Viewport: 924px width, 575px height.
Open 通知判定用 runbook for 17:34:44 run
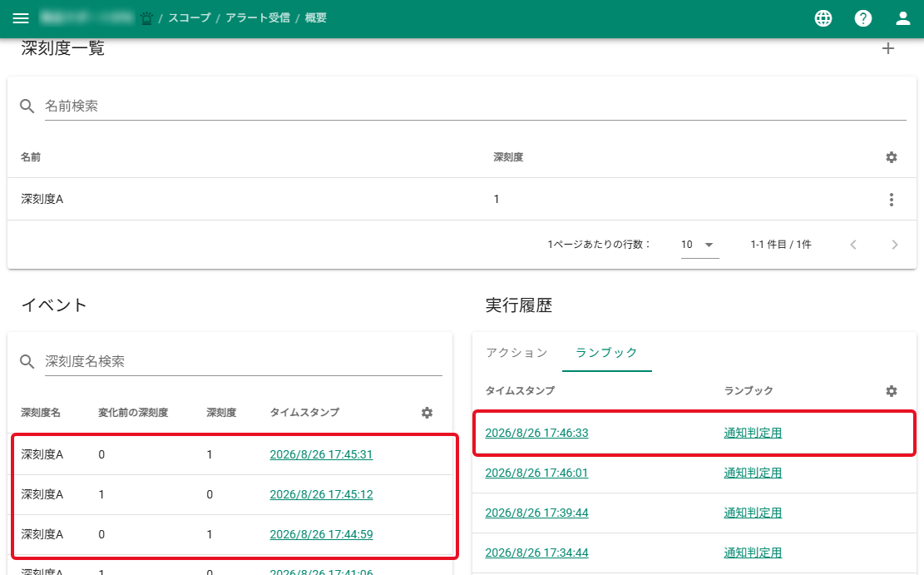[753, 553]
